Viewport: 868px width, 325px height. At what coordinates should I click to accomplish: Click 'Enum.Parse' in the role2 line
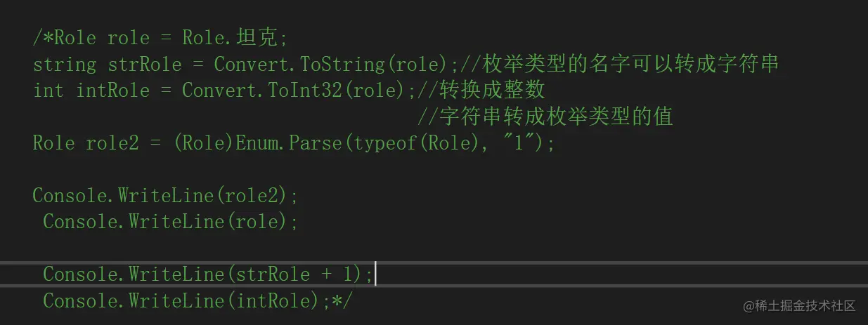[293, 143]
